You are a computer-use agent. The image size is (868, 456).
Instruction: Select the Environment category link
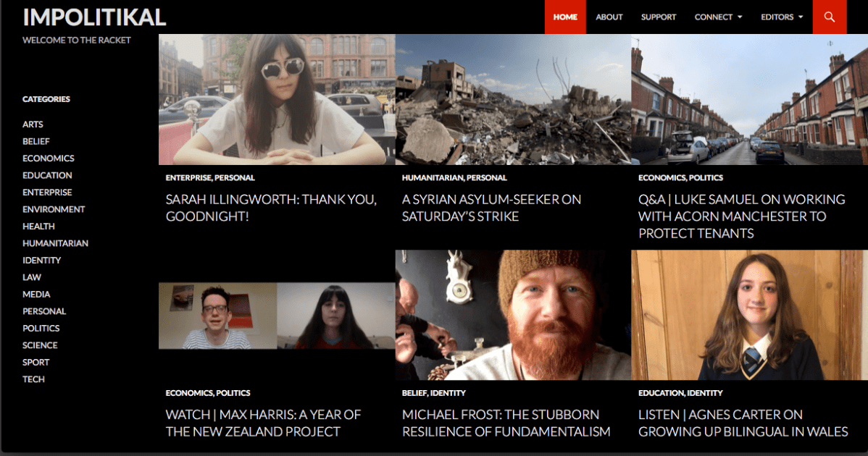(x=54, y=209)
